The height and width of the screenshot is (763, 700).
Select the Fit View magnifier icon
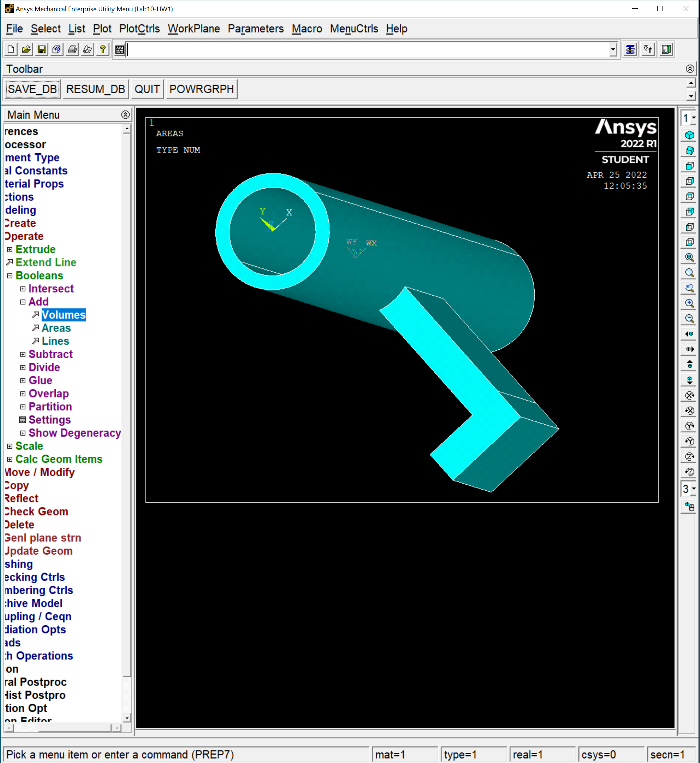coord(689,257)
